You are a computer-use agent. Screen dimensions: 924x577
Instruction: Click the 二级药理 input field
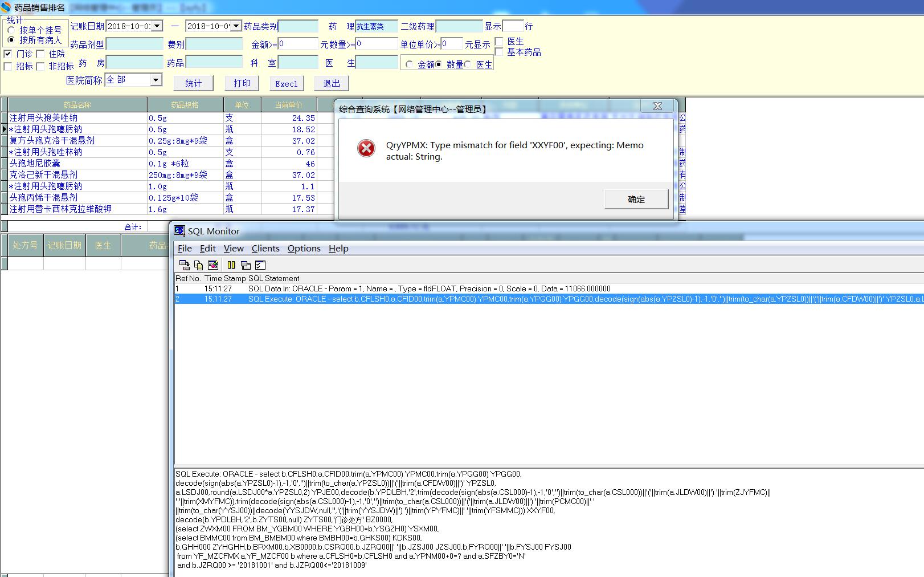459,26
